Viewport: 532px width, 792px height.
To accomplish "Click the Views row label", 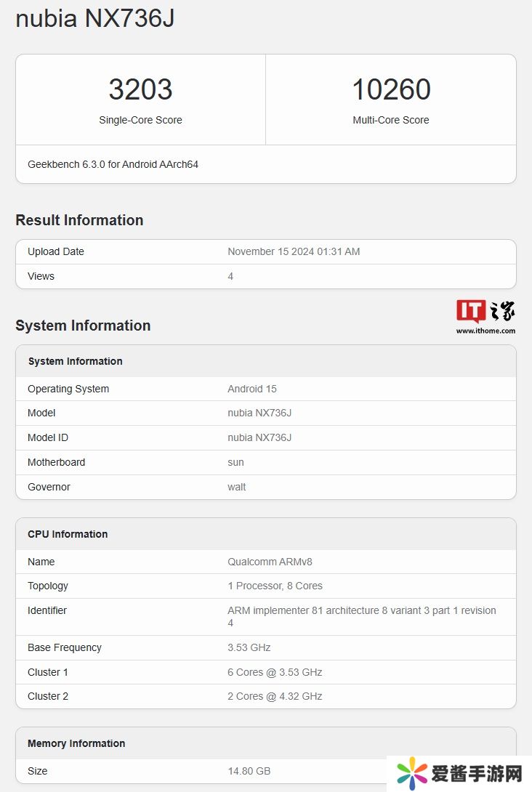I will 41,276.
